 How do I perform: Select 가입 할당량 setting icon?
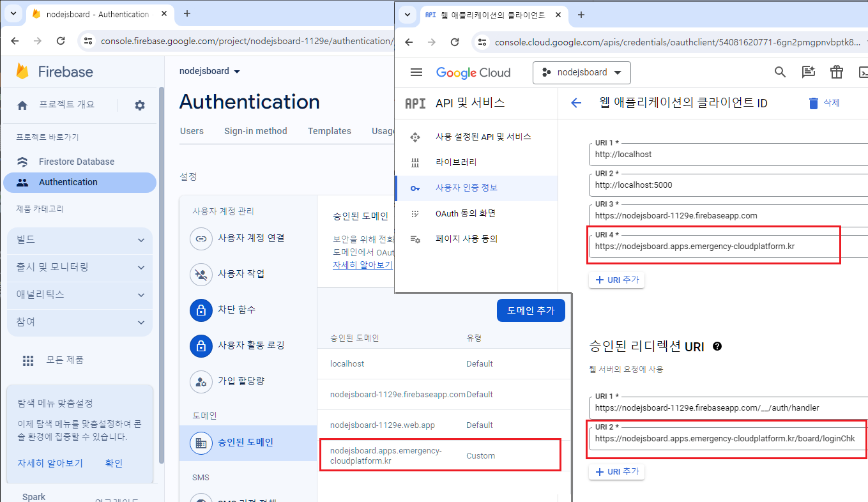pyautogui.click(x=201, y=382)
